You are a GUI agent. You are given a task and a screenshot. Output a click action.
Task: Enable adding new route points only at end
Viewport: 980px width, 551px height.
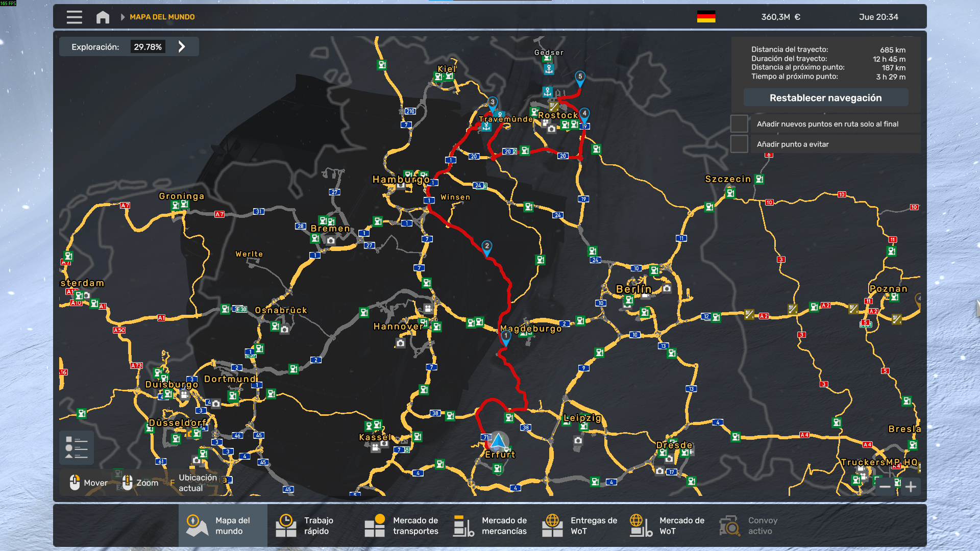click(739, 124)
